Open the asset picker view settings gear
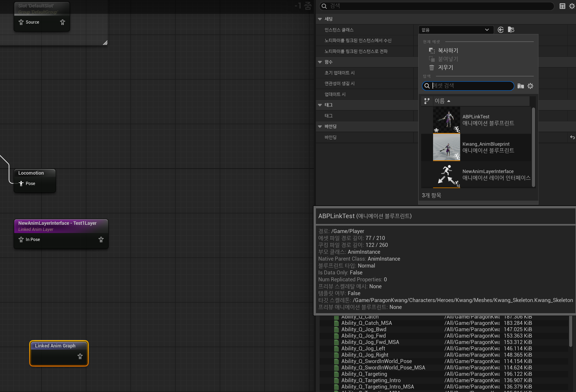This screenshot has height=392, width=576. pos(530,86)
